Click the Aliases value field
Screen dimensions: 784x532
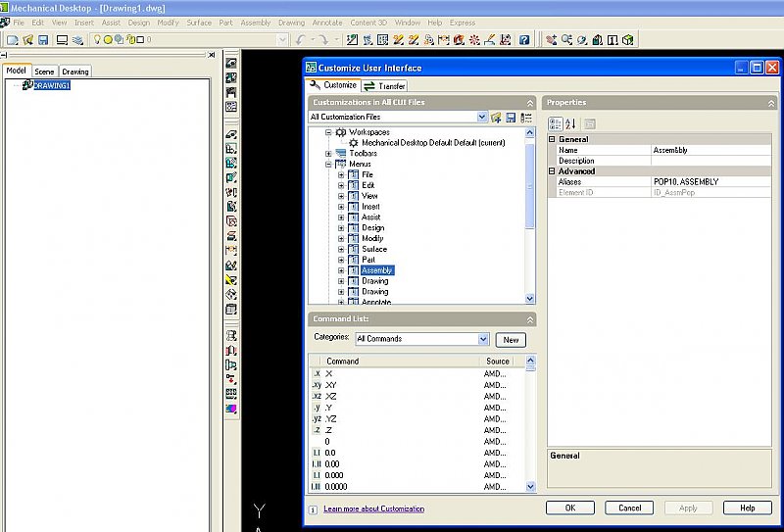tap(710, 182)
